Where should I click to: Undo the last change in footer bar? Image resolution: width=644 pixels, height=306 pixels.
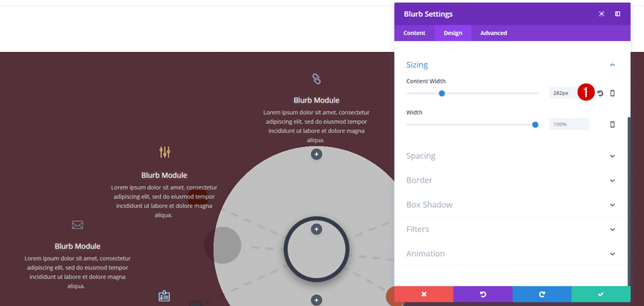[482, 294]
